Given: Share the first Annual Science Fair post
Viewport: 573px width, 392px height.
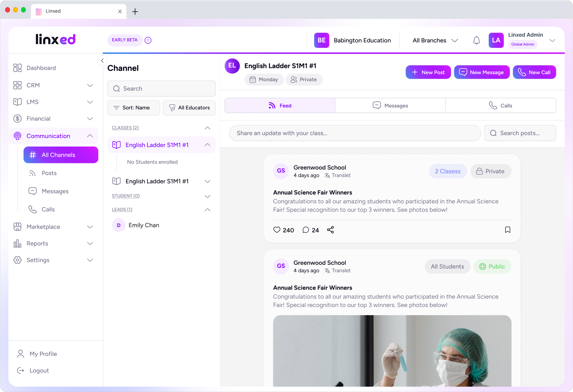Looking at the screenshot, I should pos(330,230).
